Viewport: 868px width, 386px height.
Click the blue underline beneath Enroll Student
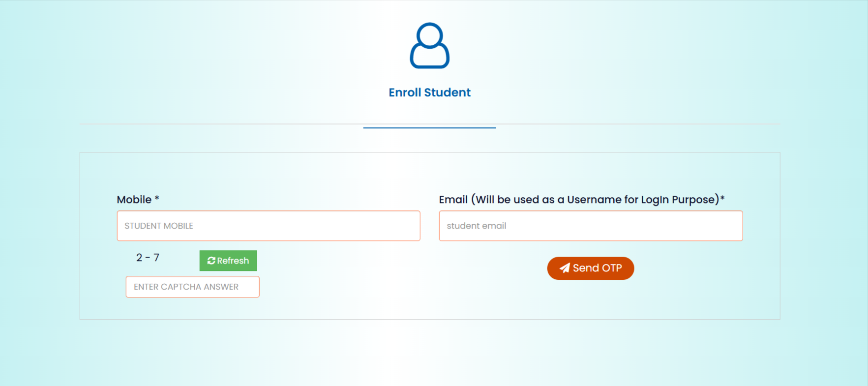[x=429, y=128]
